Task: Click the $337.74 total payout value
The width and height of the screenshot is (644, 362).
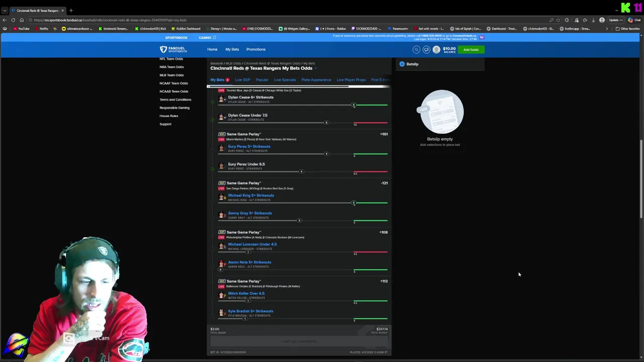Action: click(x=382, y=329)
